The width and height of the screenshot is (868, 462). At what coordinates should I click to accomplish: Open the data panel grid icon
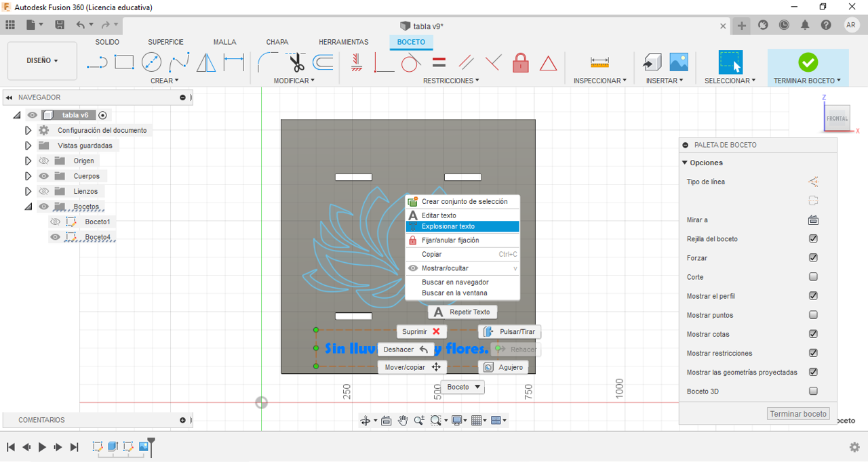coord(10,25)
